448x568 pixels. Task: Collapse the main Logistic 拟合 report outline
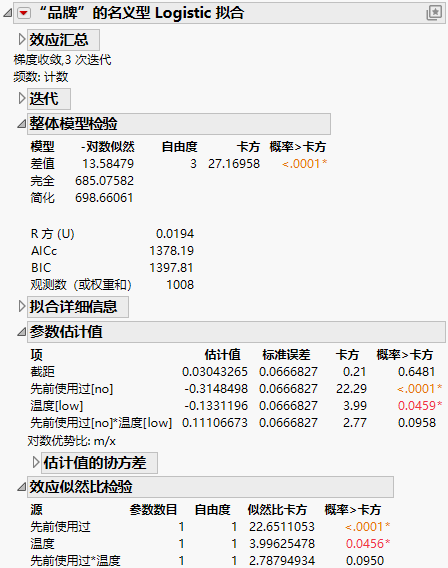pos(7,13)
